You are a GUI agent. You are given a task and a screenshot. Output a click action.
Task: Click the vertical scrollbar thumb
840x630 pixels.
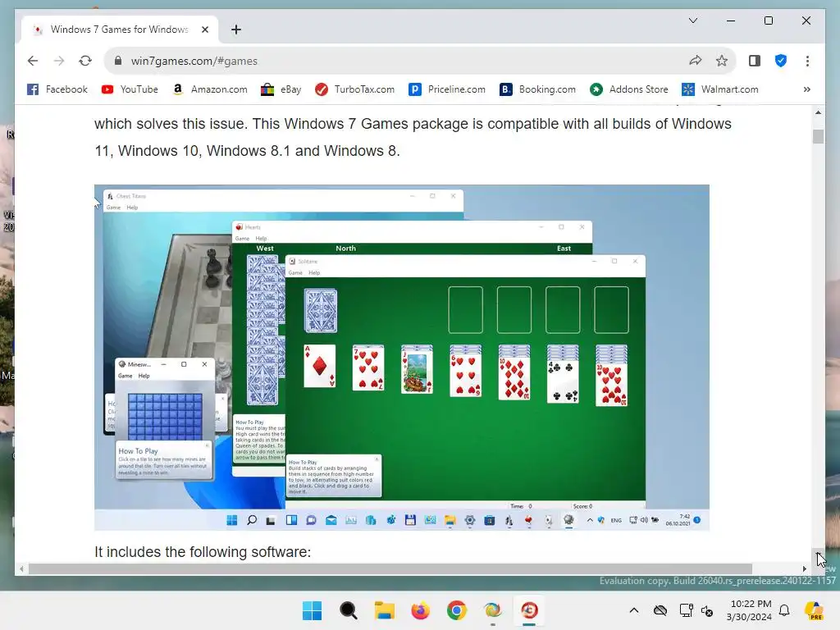click(818, 137)
